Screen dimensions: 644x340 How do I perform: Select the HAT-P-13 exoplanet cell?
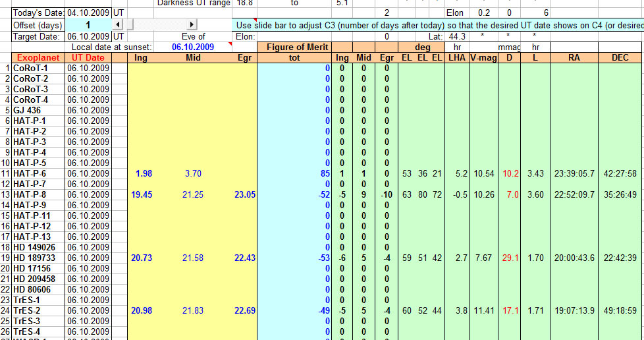tap(38, 237)
